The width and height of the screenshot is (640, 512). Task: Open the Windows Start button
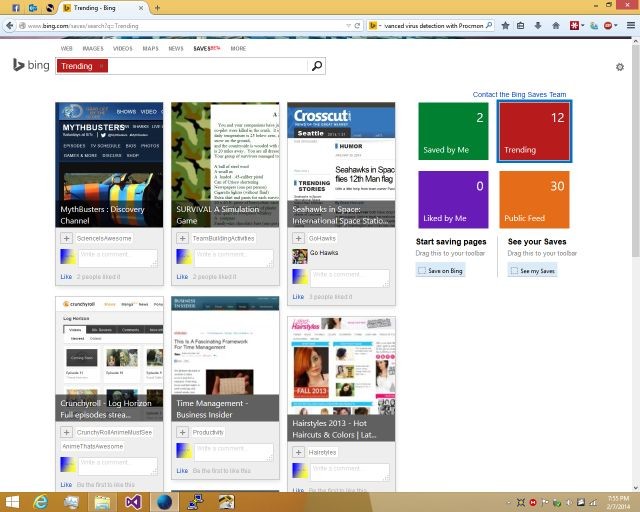12,502
